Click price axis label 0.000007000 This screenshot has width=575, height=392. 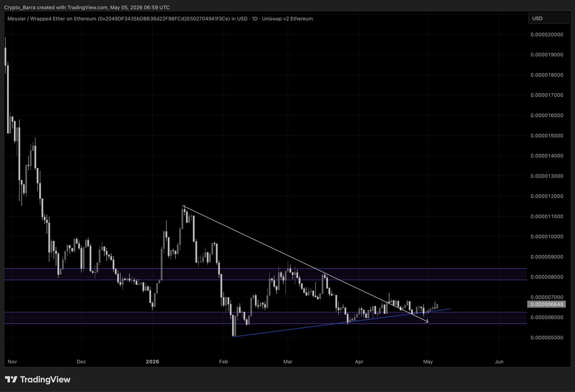click(x=548, y=297)
